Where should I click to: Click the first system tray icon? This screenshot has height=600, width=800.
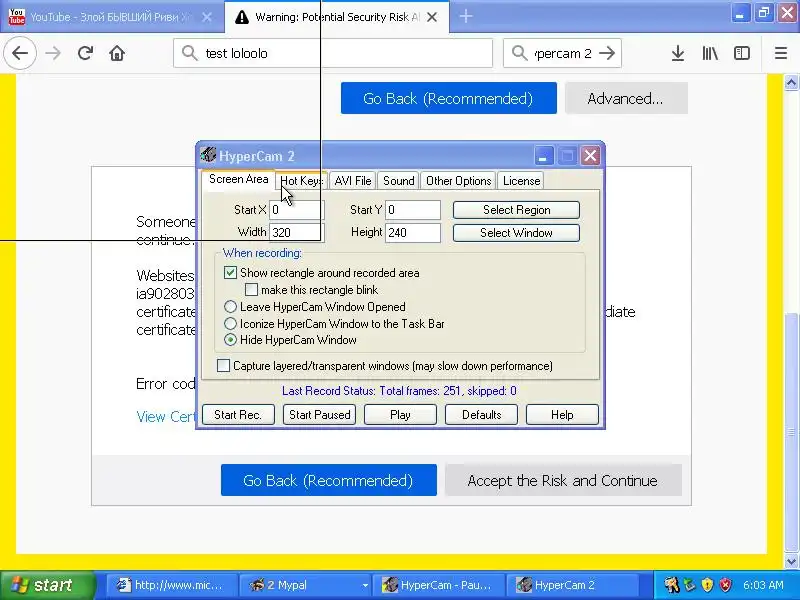pyautogui.click(x=671, y=585)
